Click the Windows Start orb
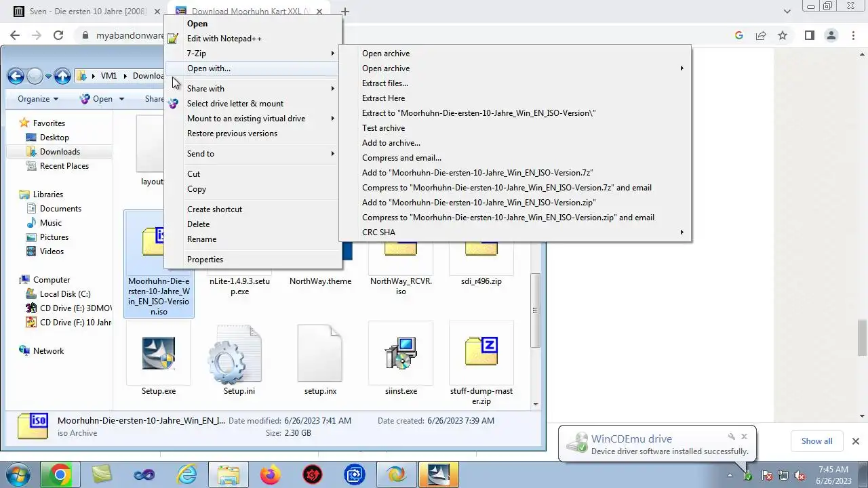868x488 pixels. (18, 475)
